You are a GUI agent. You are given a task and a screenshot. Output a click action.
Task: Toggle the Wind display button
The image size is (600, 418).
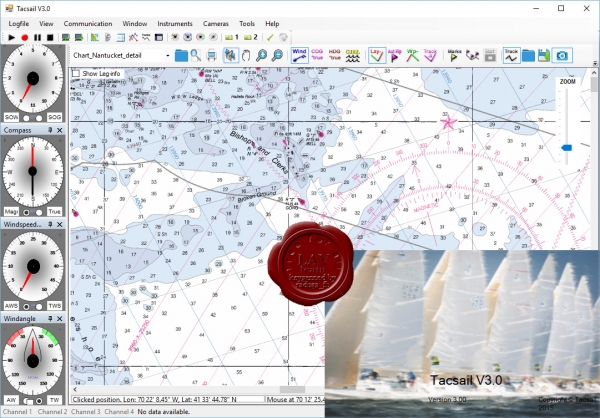click(x=299, y=56)
